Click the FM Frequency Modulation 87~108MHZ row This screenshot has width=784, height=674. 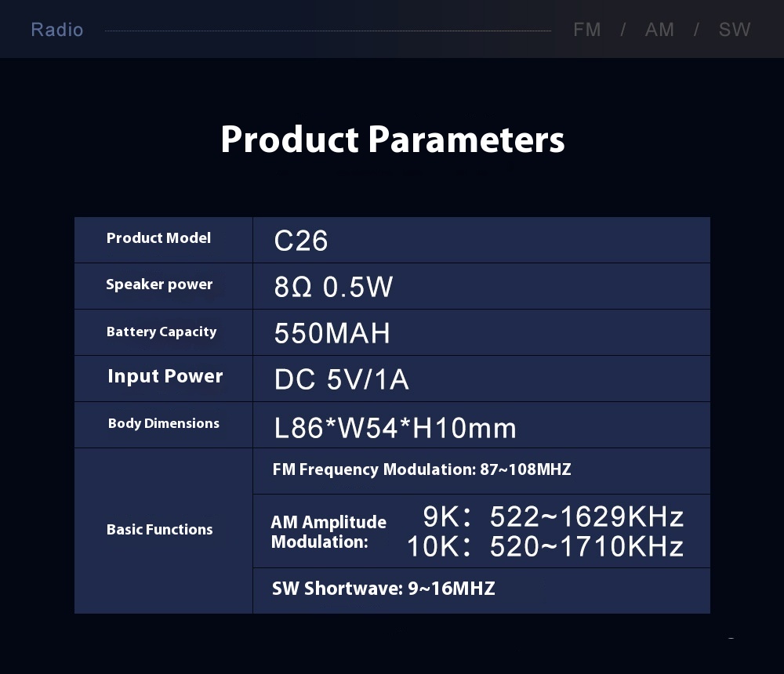pyautogui.click(x=422, y=469)
